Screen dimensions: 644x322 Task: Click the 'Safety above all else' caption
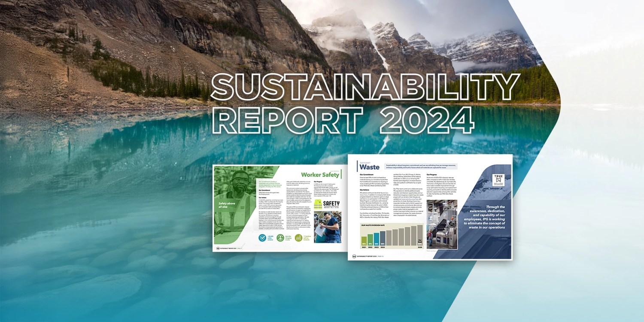(227, 205)
